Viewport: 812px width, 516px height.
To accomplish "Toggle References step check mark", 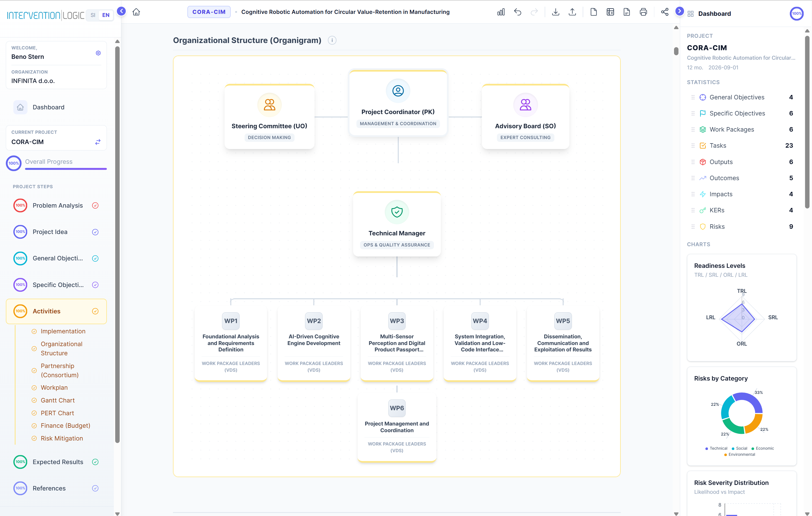I will (95, 488).
